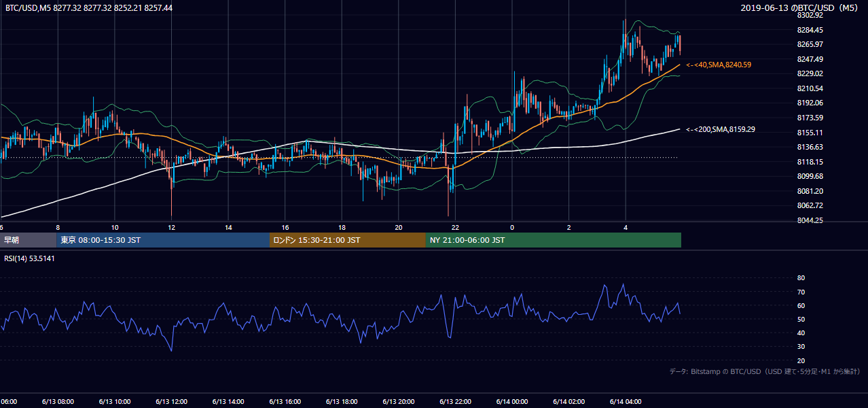Click the 6/13 20:00 bottom time label
Image resolution: width=868 pixels, height=408 pixels.
pyautogui.click(x=398, y=402)
